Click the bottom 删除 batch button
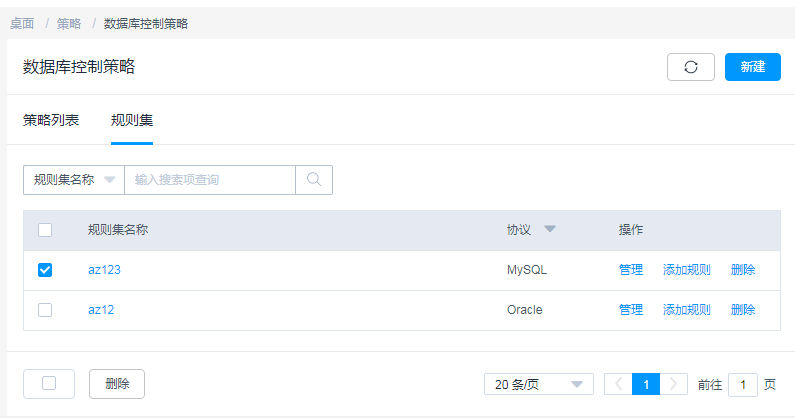This screenshot has height=418, width=795. 117,384
